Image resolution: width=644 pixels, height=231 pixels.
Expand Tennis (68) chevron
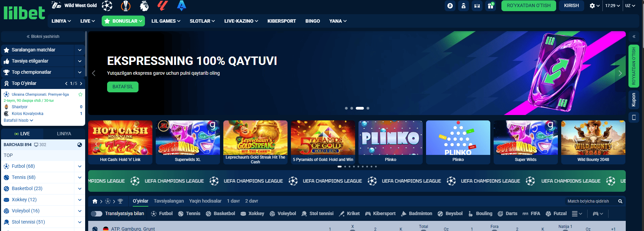[x=80, y=178]
